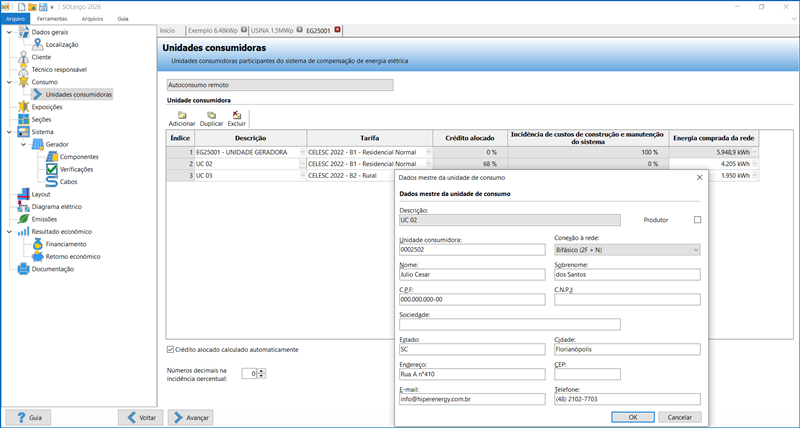Open the Diagrama elétrico tree item
The width and height of the screenshot is (800, 428).
[56, 206]
